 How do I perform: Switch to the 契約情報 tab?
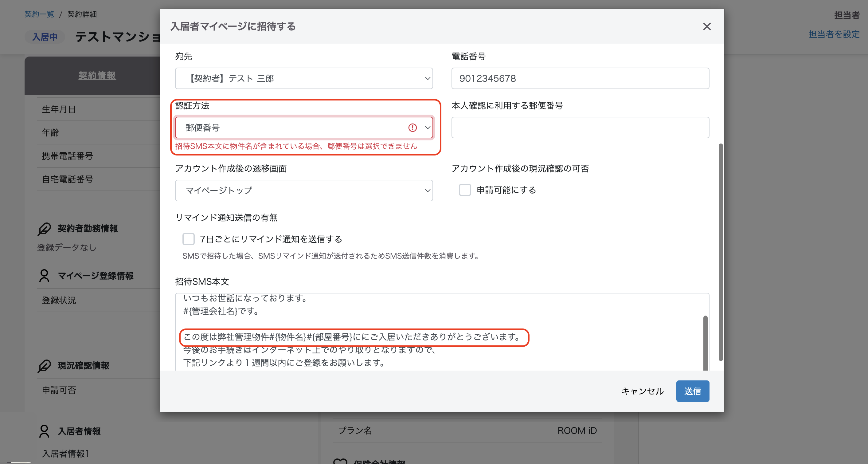click(97, 76)
